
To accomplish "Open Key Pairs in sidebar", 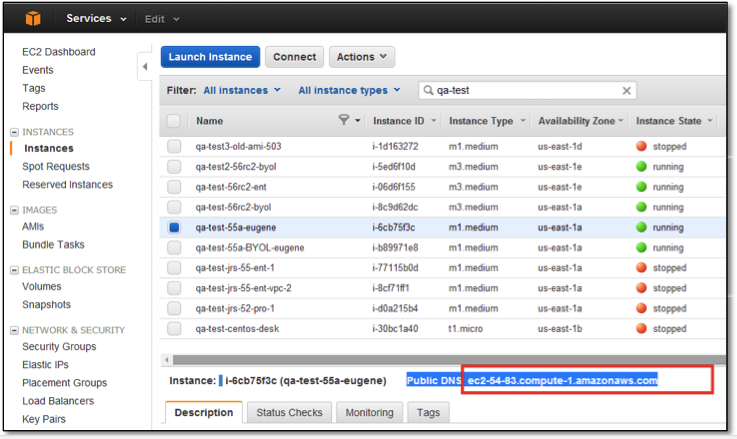I will pyautogui.click(x=44, y=419).
